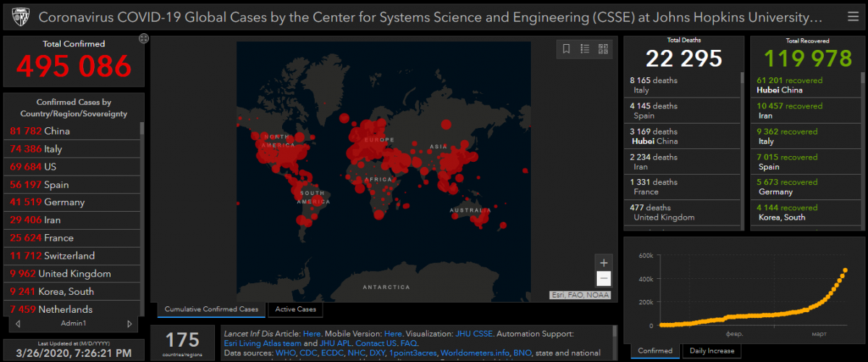Click 477 deaths United Kingdom entry
Viewport: 868px width, 362px height.
(x=681, y=212)
